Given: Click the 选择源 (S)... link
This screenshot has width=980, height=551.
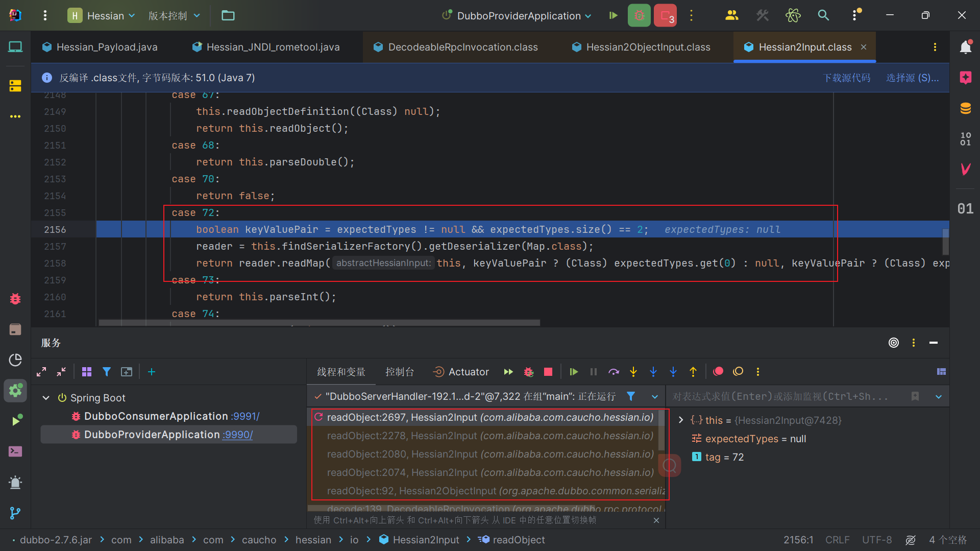Looking at the screenshot, I should click(x=912, y=78).
